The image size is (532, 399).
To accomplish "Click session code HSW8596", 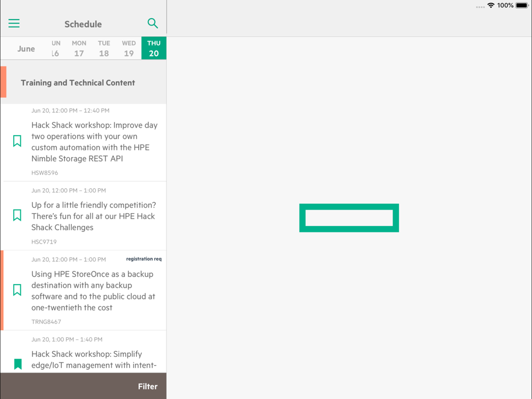I will tap(45, 173).
